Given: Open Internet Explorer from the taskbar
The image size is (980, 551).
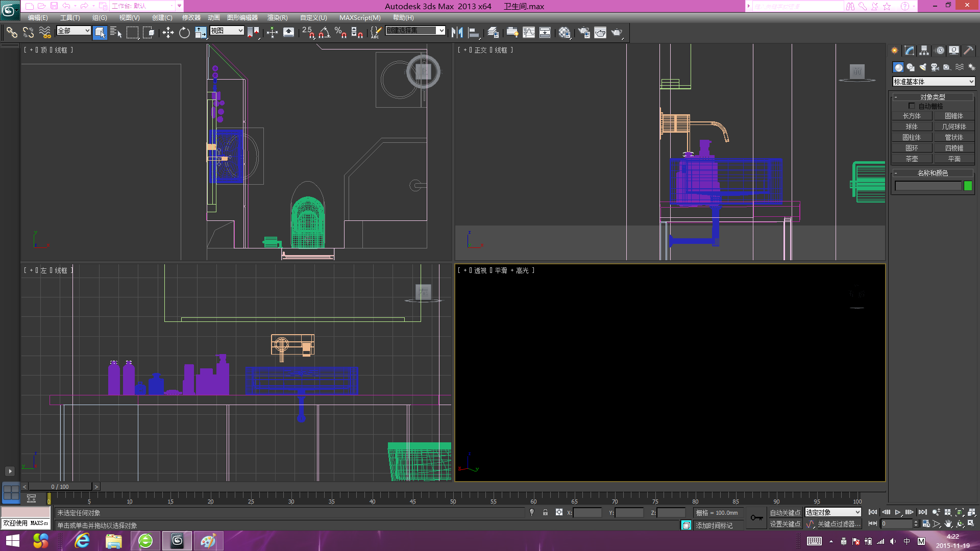Looking at the screenshot, I should point(82,541).
